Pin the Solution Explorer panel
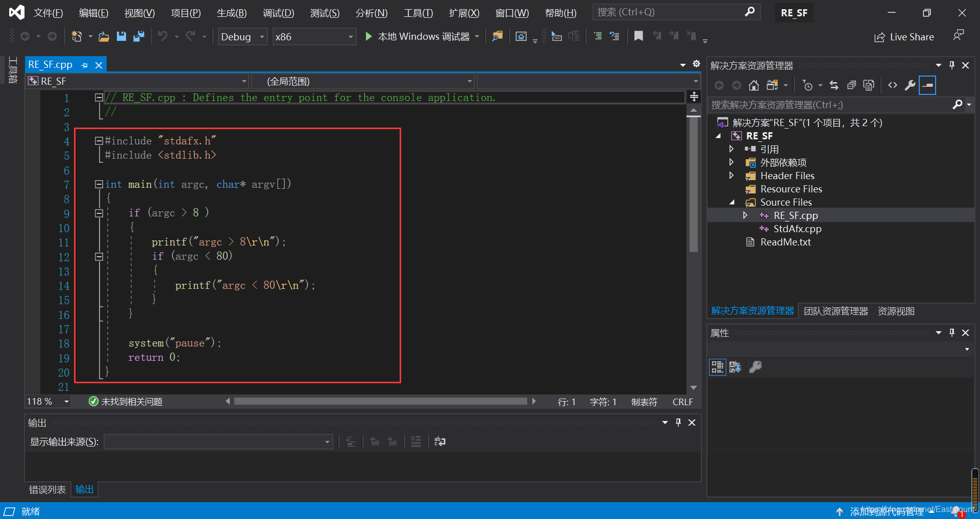The image size is (980, 519). (951, 65)
